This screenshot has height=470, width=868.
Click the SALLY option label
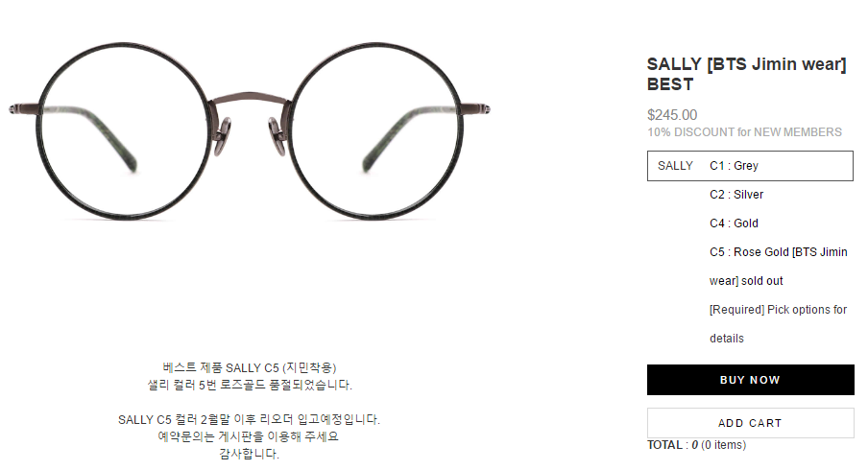(x=675, y=166)
